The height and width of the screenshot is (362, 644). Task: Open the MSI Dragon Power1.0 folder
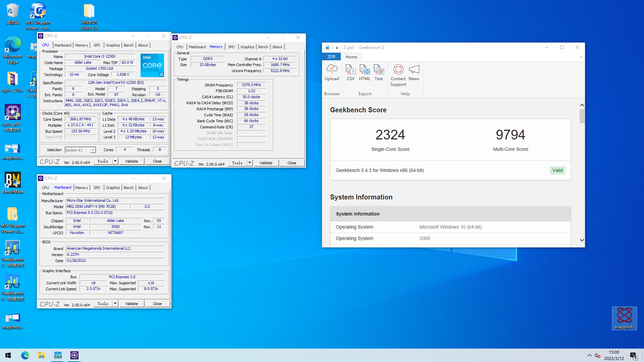13,220
